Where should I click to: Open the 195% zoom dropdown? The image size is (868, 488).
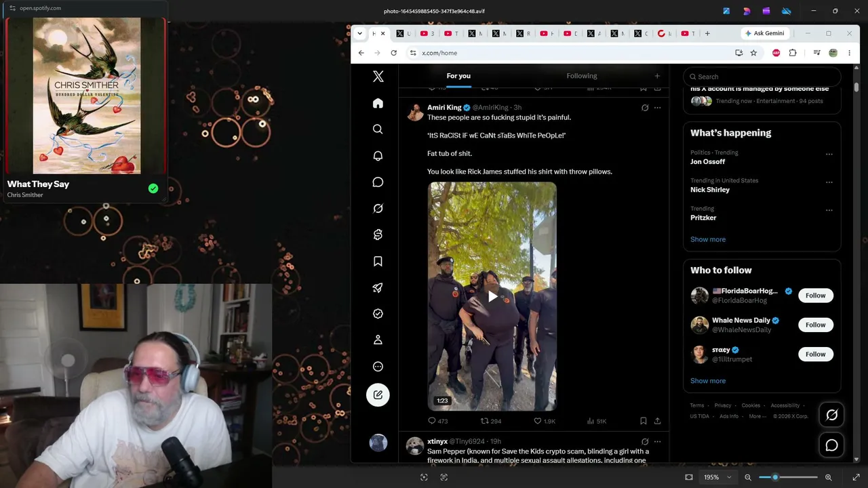[x=718, y=477]
